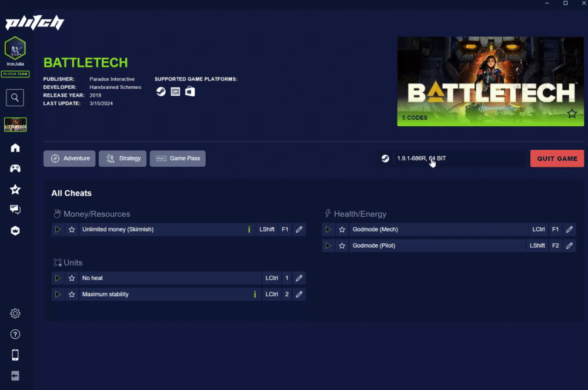Click the Godmode (Mech) label
588x390 pixels.
click(x=375, y=229)
